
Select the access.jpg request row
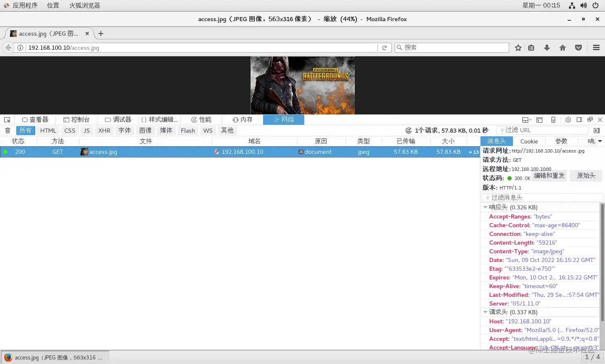point(240,152)
